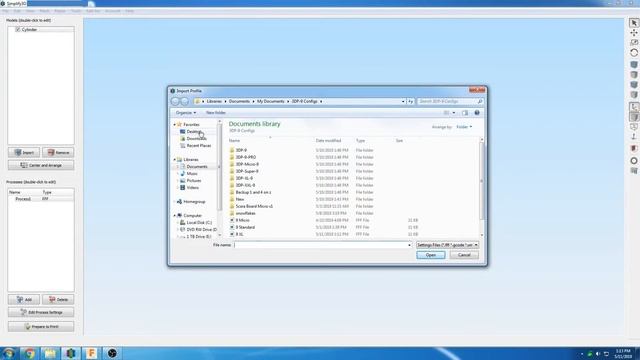Click the volume speaker icon in system tray
This screenshot has height=360, width=640.
(x=598, y=353)
